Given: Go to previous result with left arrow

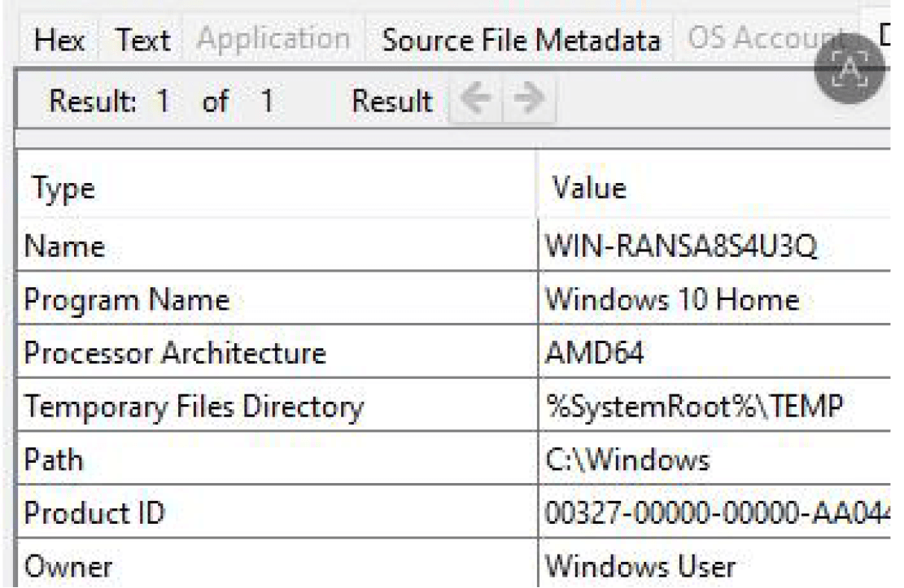Looking at the screenshot, I should (x=476, y=99).
